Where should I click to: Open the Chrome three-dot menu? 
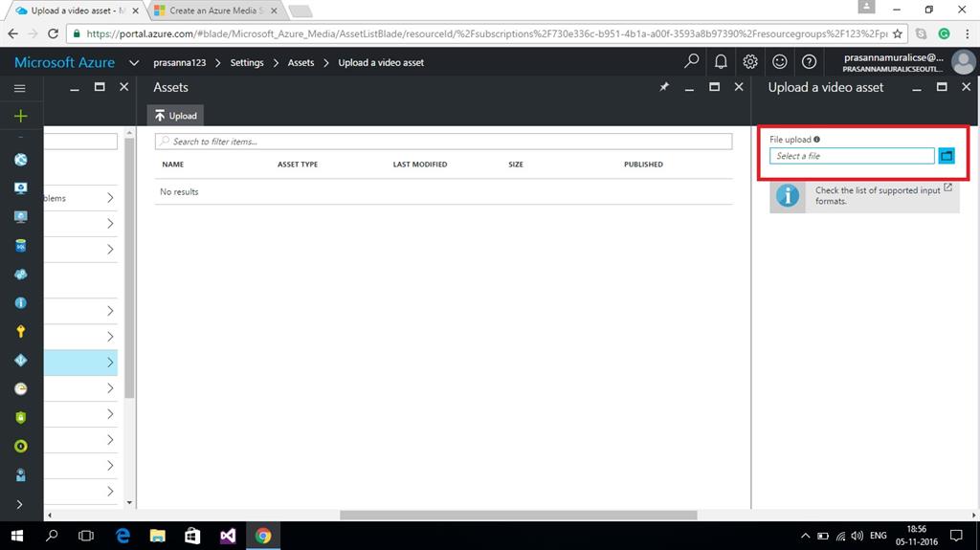coord(968,33)
